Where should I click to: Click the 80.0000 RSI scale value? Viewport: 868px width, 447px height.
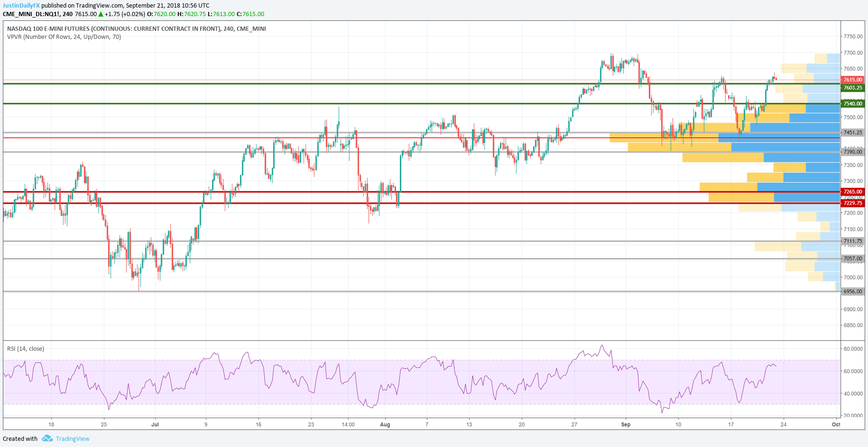pos(853,348)
